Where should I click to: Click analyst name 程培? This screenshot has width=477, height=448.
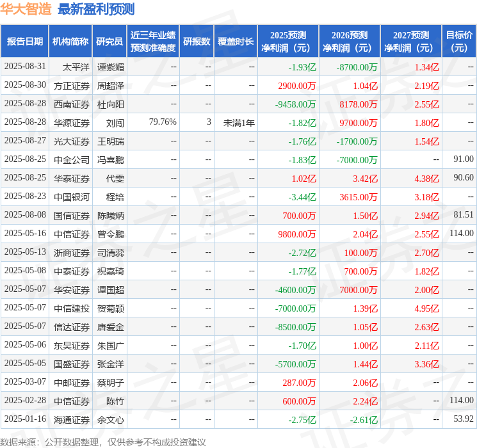click(115, 197)
